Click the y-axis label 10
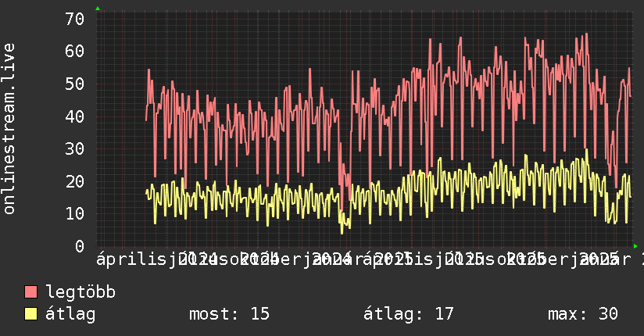The height and width of the screenshot is (336, 644). 75,213
